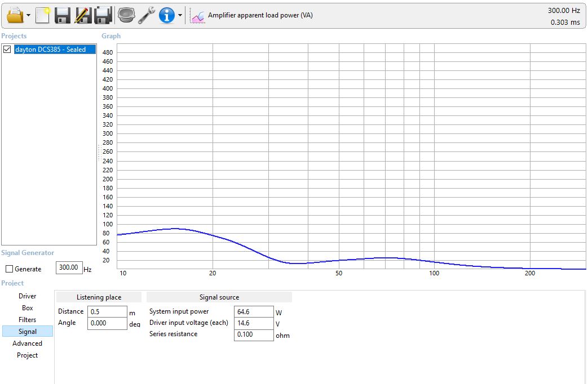Select the dayton DCS385 - Sealed project

[55, 50]
